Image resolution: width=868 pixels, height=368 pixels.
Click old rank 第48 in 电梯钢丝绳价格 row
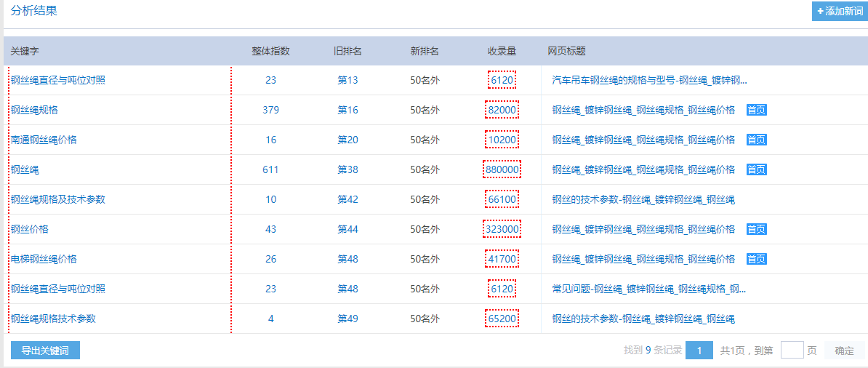347,259
